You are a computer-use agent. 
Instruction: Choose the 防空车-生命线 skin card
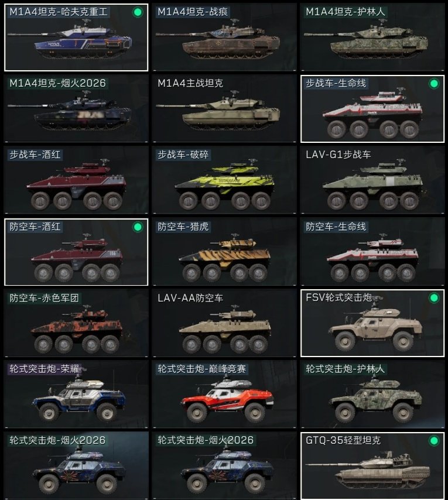[372, 252]
